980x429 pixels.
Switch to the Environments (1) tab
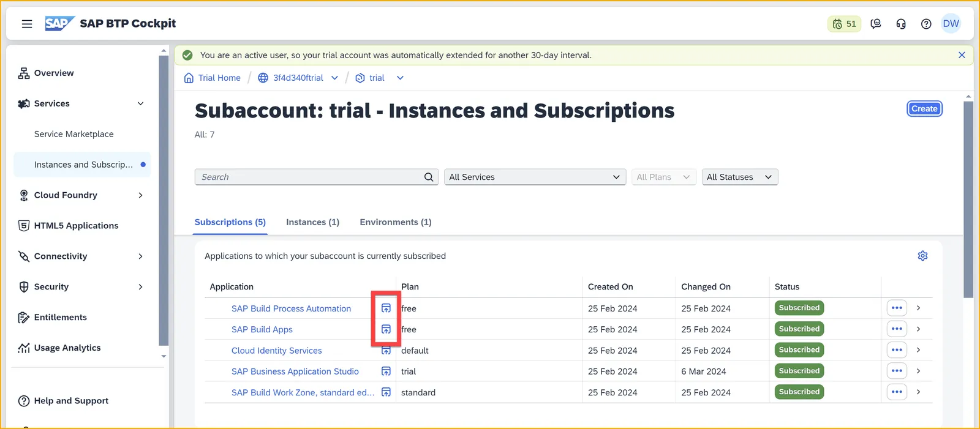[396, 222]
